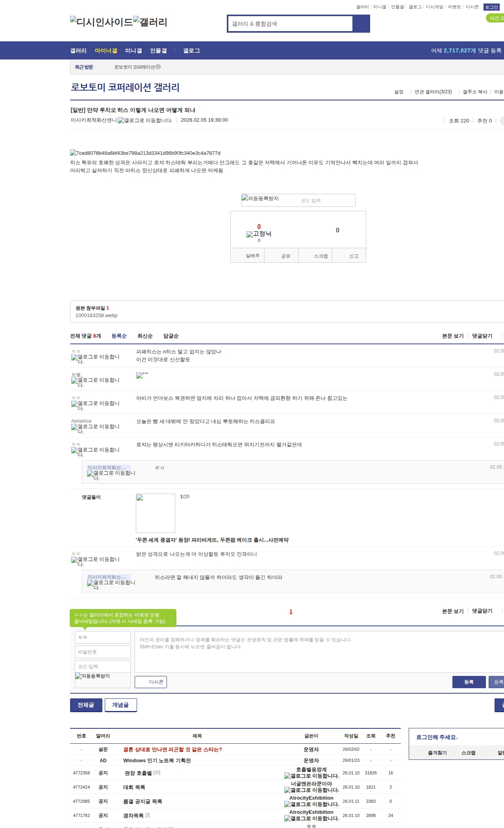504x828 pixels.
Task: Click the 신고 report button
Action: tap(354, 256)
